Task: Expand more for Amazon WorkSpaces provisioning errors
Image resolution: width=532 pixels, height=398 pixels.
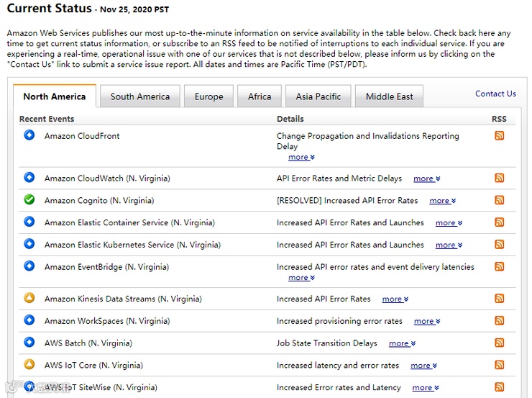Action: click(x=427, y=322)
